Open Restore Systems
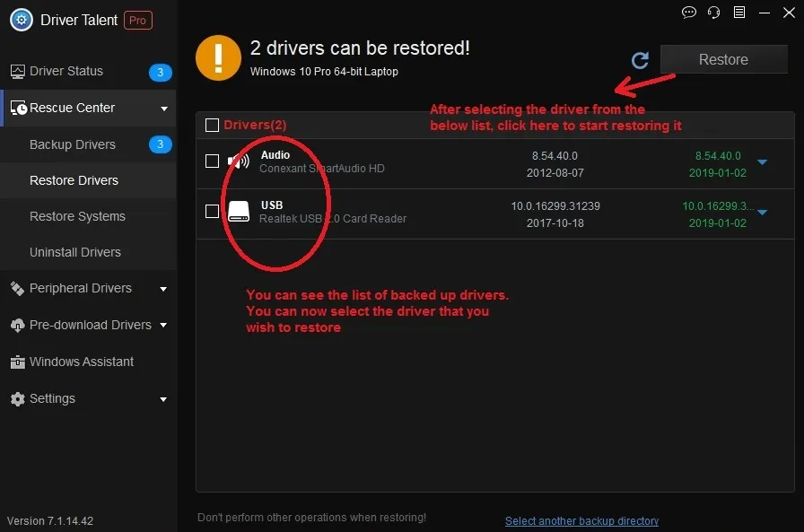The height and width of the screenshot is (532, 804). [88, 216]
